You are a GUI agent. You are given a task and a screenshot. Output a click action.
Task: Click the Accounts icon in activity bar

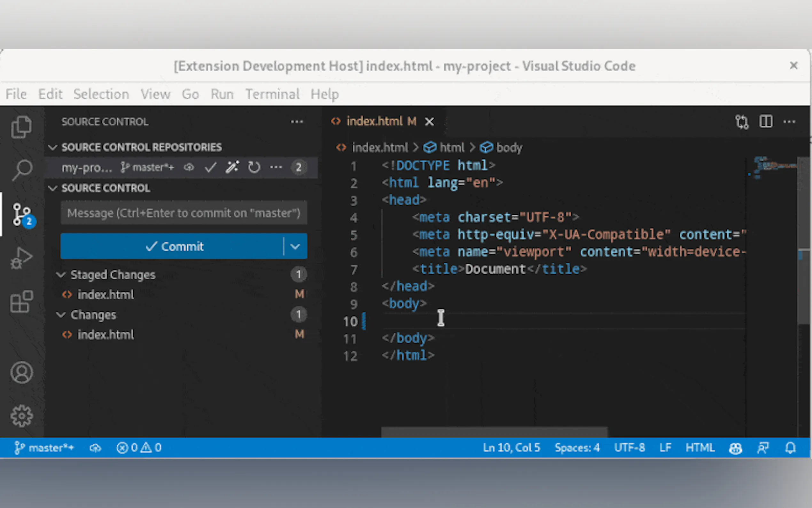pyautogui.click(x=21, y=372)
